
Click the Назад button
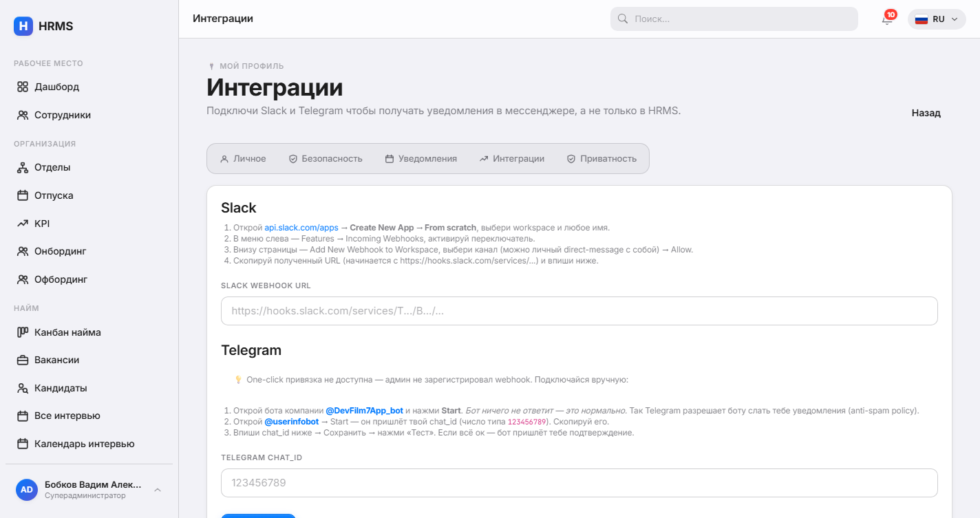(x=926, y=113)
